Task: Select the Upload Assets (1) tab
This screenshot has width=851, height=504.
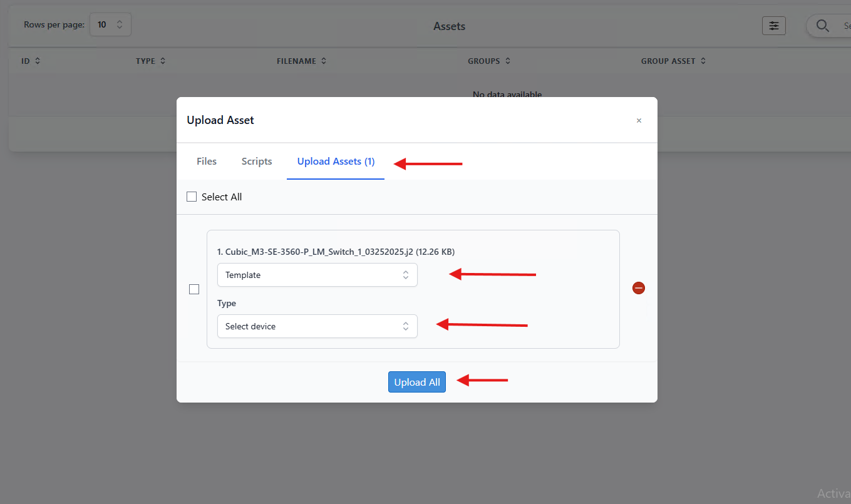Action: [336, 162]
